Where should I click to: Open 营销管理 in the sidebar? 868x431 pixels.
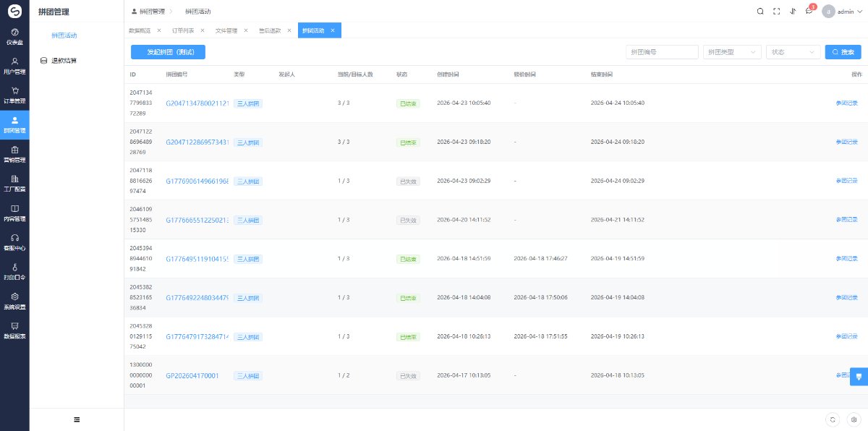[14, 154]
